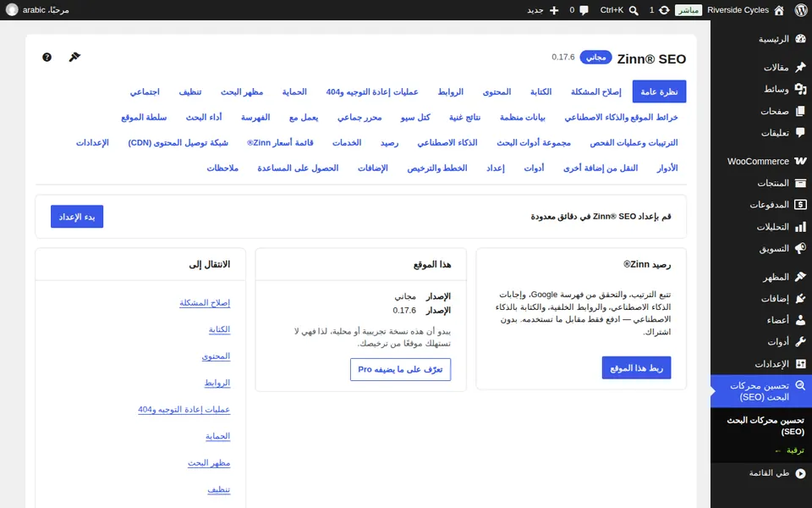Viewport: 812px width, 508px height.
Task: Click the المدفوعات dollar icon
Action: (801, 205)
